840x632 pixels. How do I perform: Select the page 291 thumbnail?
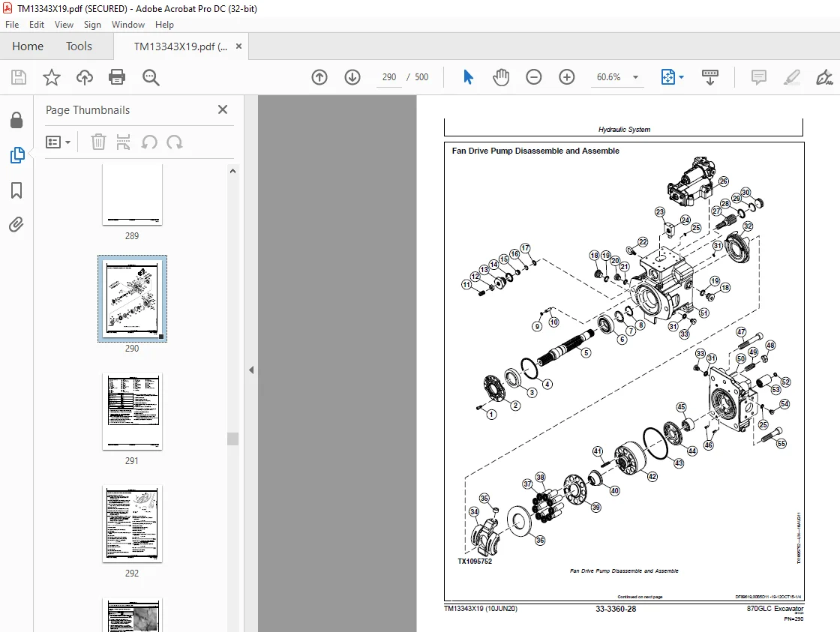click(132, 412)
